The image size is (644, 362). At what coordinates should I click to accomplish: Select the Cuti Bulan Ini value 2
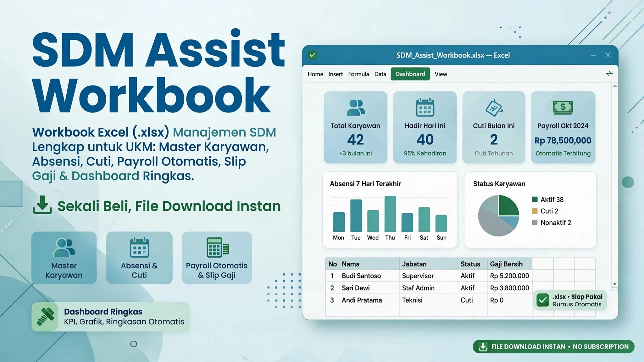tap(494, 140)
